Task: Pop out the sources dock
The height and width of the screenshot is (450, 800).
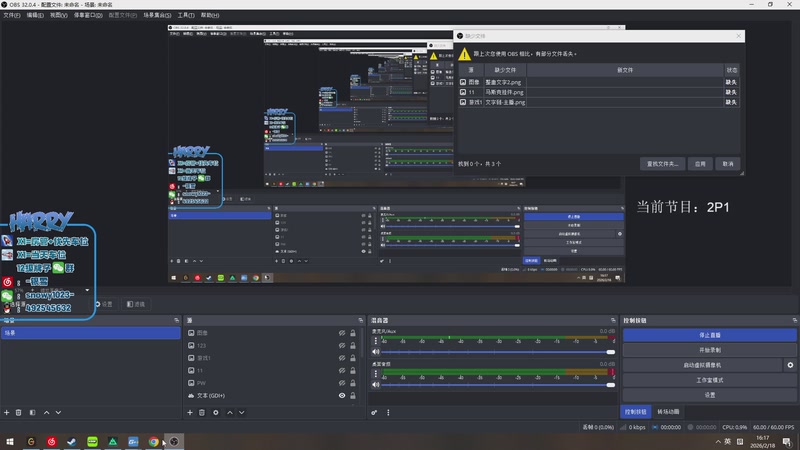Action: [x=361, y=320]
